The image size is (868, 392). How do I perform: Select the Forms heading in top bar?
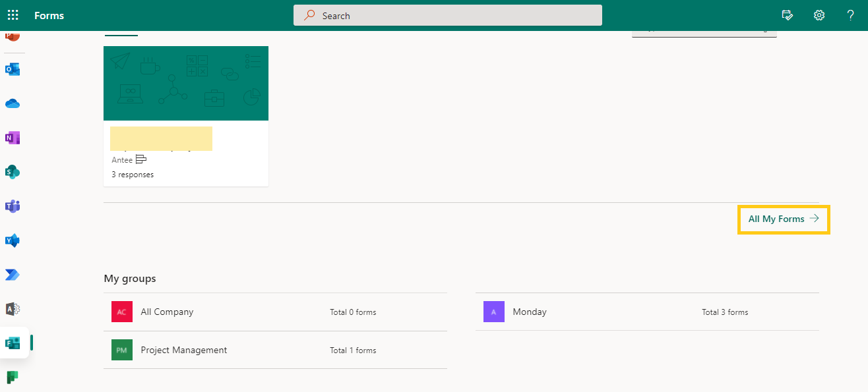[x=49, y=14]
